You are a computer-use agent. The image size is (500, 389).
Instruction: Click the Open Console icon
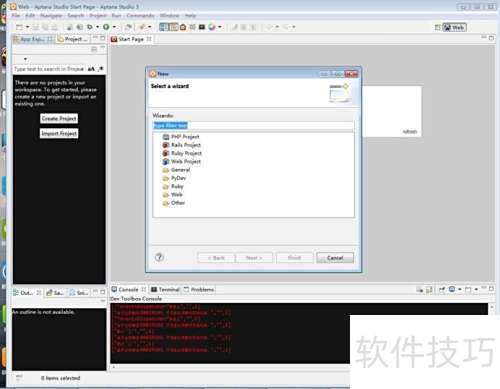[468, 289]
